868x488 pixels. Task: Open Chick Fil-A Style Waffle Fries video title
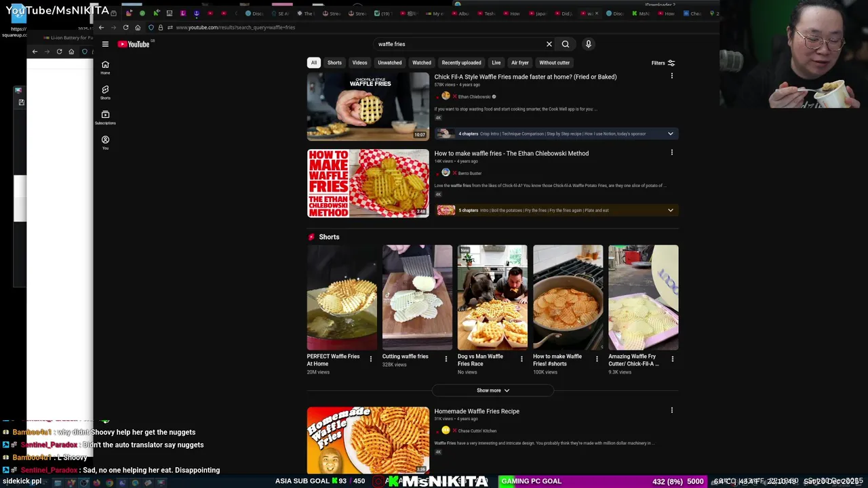pos(526,77)
